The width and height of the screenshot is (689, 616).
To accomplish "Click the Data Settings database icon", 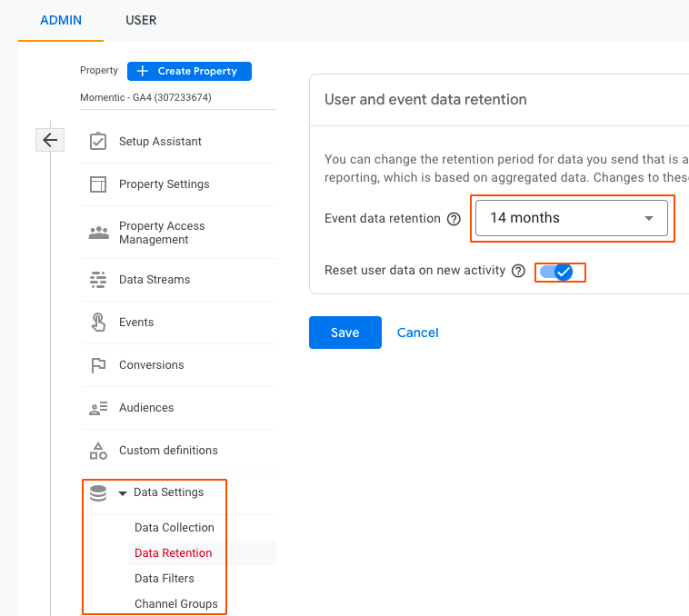I will click(x=97, y=492).
